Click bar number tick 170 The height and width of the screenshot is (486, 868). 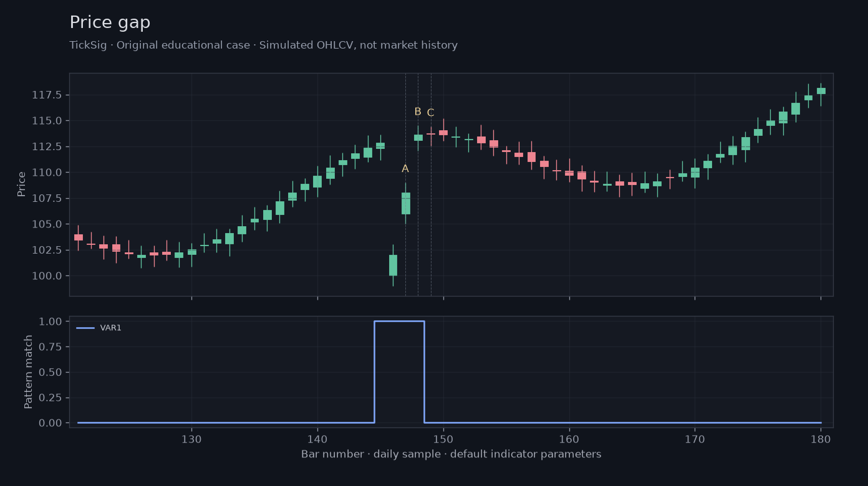[x=695, y=439]
